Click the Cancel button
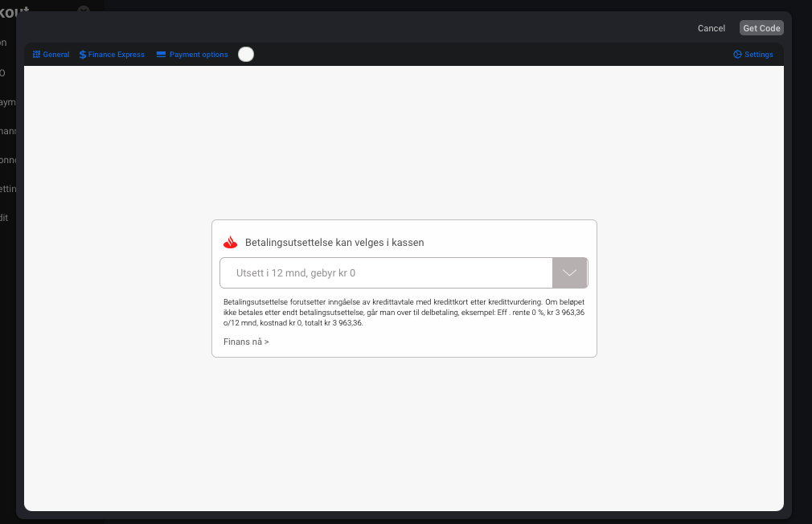This screenshot has width=812, height=524. click(x=711, y=28)
